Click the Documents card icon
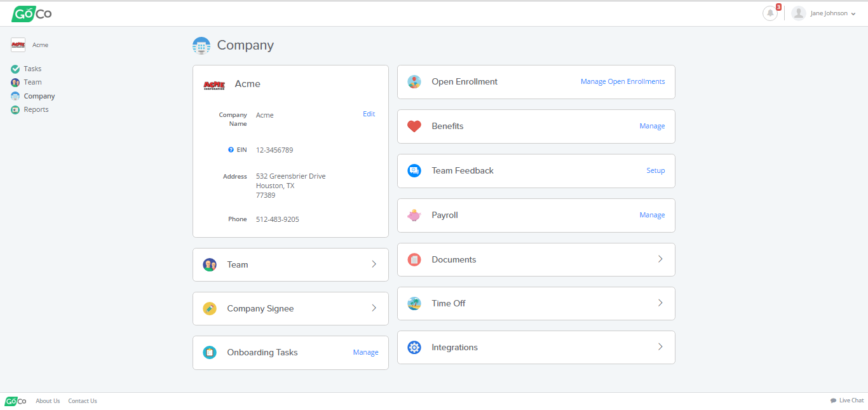This screenshot has height=410, width=868. pos(414,260)
